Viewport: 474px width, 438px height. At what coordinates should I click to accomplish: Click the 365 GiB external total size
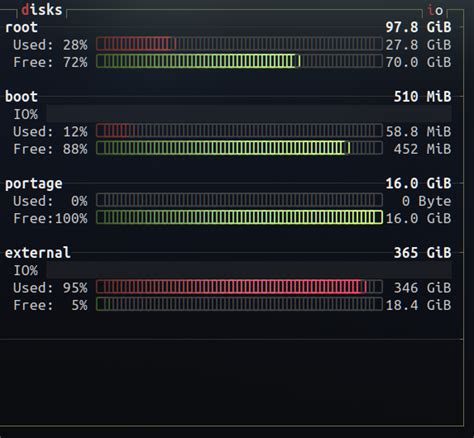[422, 253]
